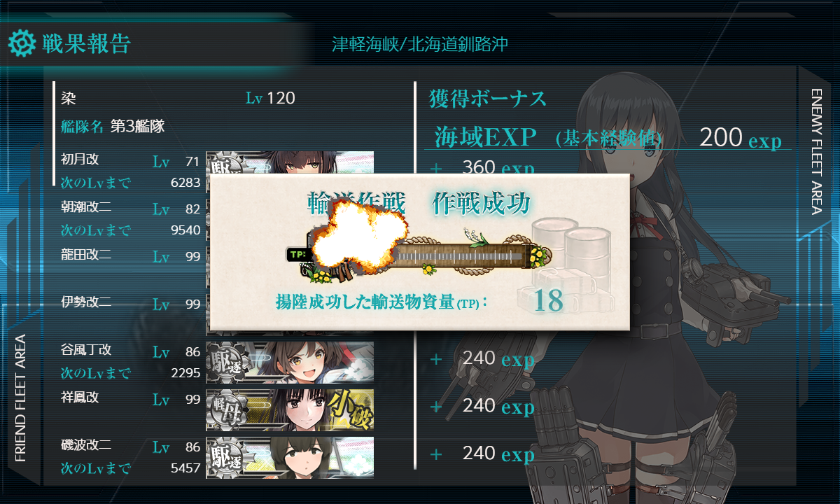
Task: Click the destroyer badge on 谷風丁改 banner
Action: pos(225,363)
